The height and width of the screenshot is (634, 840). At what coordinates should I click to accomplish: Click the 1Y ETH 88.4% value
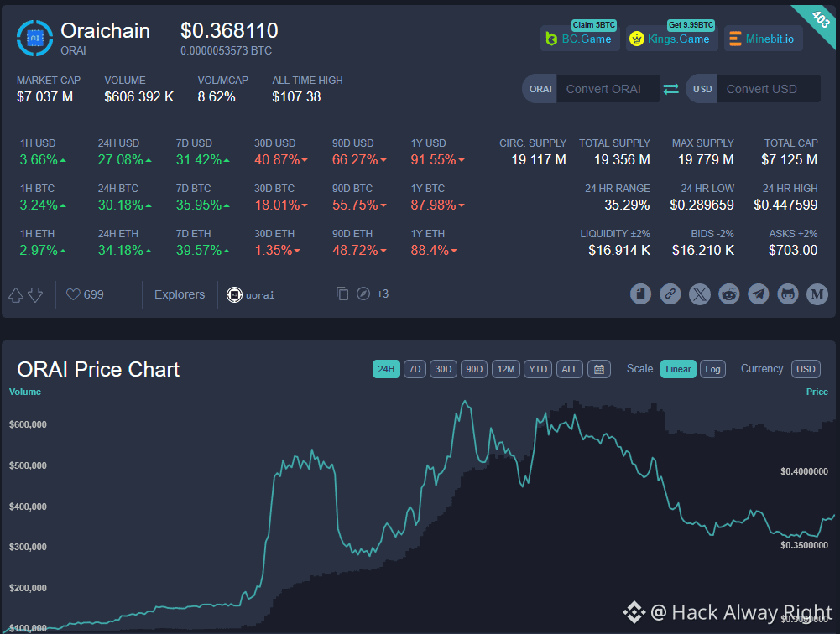[430, 250]
